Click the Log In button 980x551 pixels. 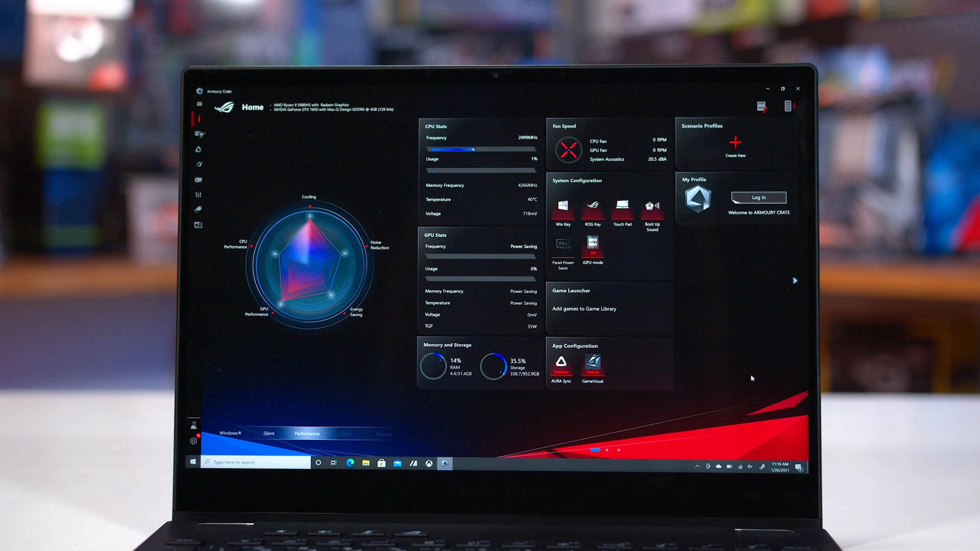coord(758,197)
